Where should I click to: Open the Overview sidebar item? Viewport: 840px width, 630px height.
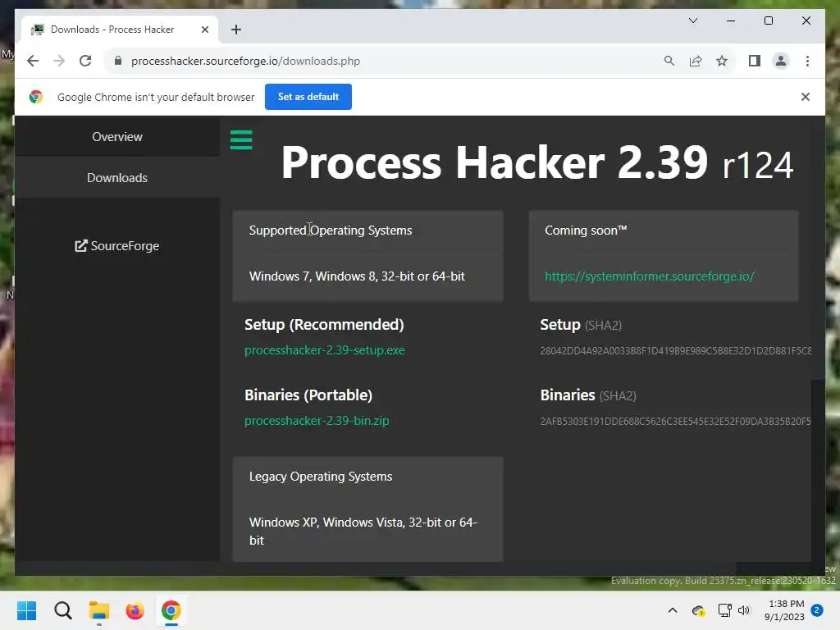point(117,137)
